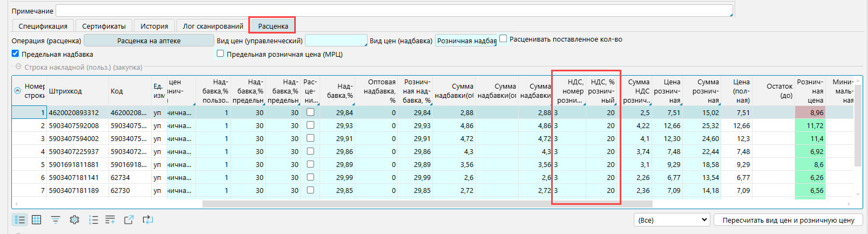The image size is (868, 234).
Task: Switch to the Спецификация tab
Action: (x=43, y=26)
